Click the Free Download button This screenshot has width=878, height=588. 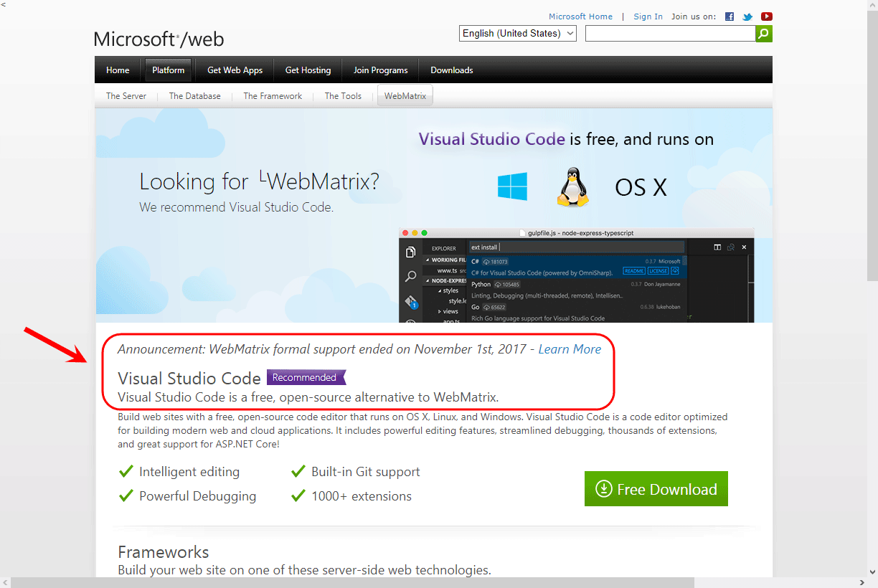click(x=656, y=489)
